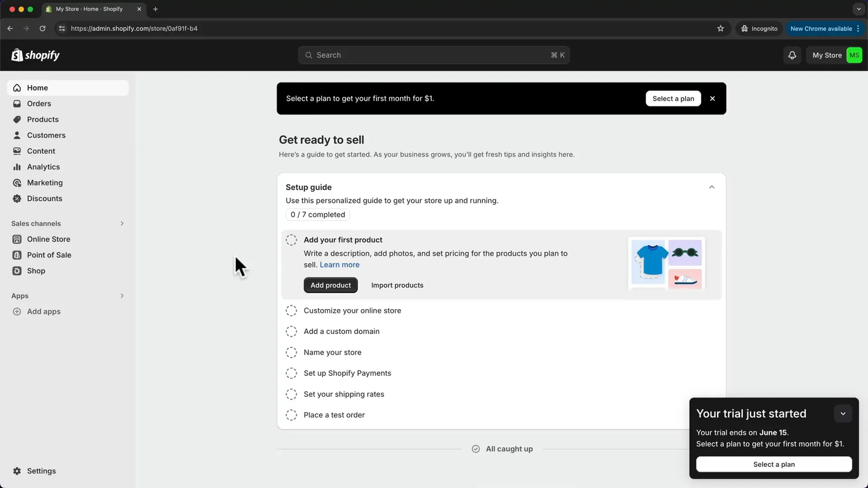Image resolution: width=868 pixels, height=488 pixels.
Task: Open Discounts from sidebar
Action: 68,198
